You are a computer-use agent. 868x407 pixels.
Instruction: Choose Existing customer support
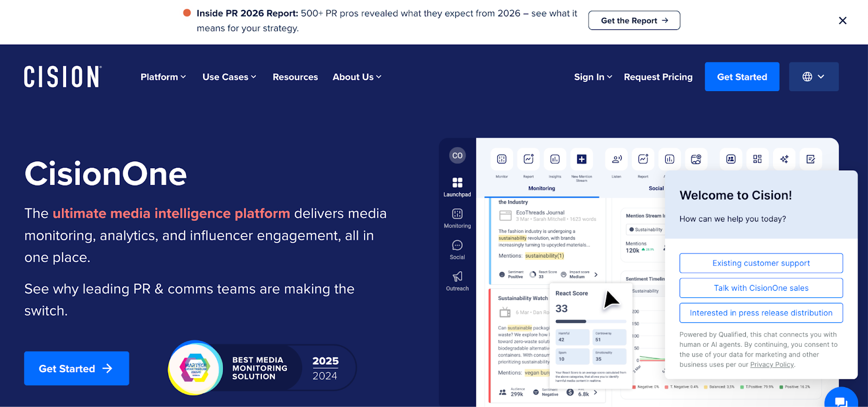[761, 263]
